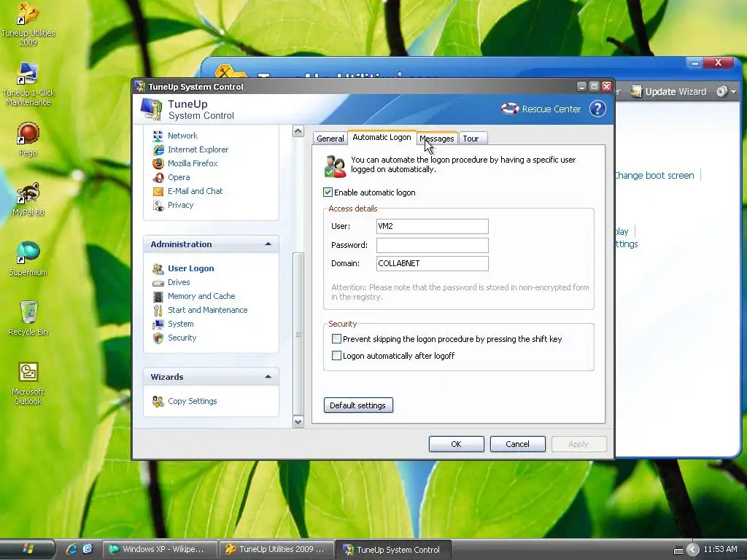Select the Pego desktop icon

28,139
